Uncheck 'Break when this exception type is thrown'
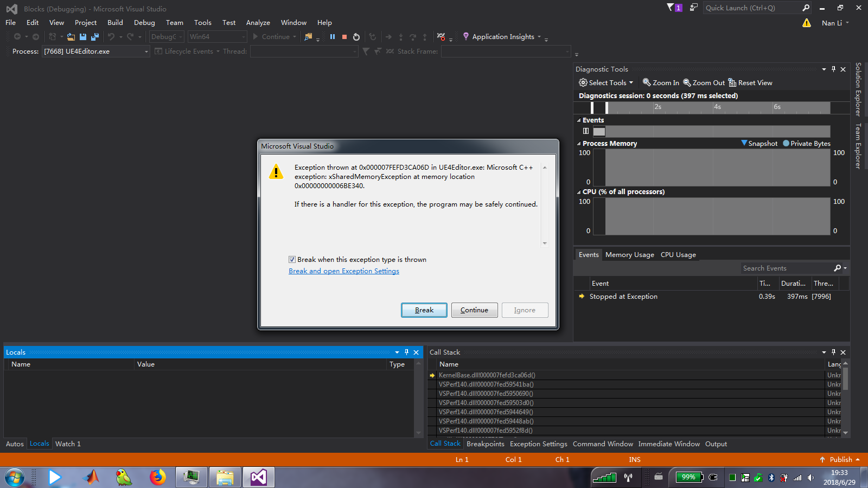This screenshot has height=488, width=868. click(292, 259)
